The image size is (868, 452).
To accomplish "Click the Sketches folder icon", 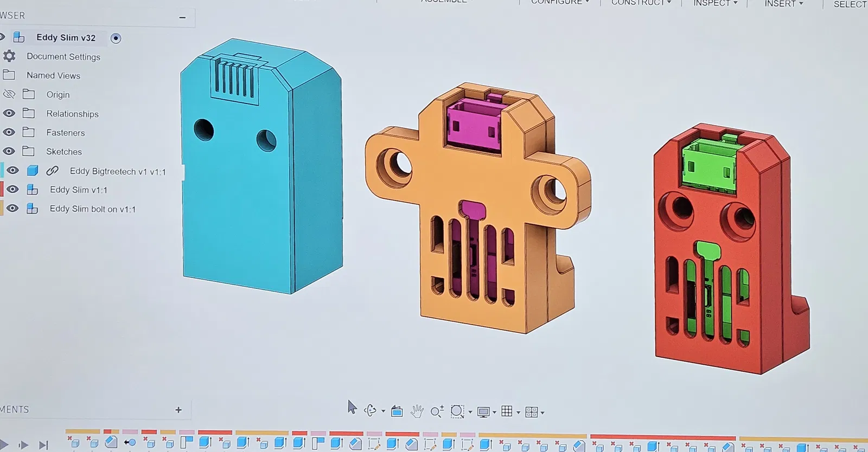I will (29, 151).
